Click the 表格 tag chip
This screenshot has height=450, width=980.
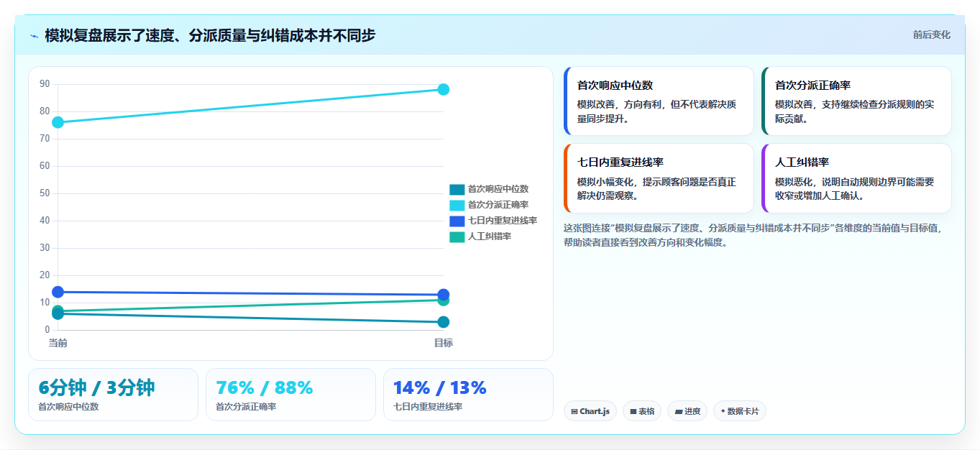point(642,411)
